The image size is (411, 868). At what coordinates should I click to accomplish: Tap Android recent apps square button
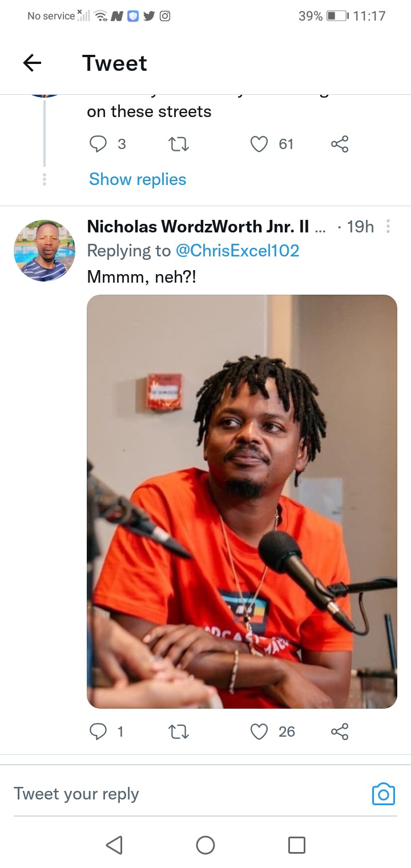click(x=297, y=845)
